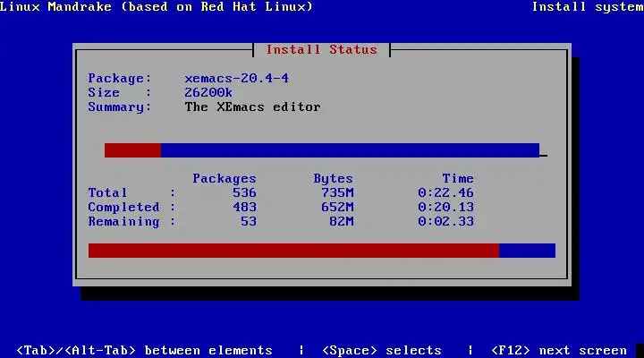Click completed bytes value 652M
The image size is (644, 358).
tap(337, 207)
